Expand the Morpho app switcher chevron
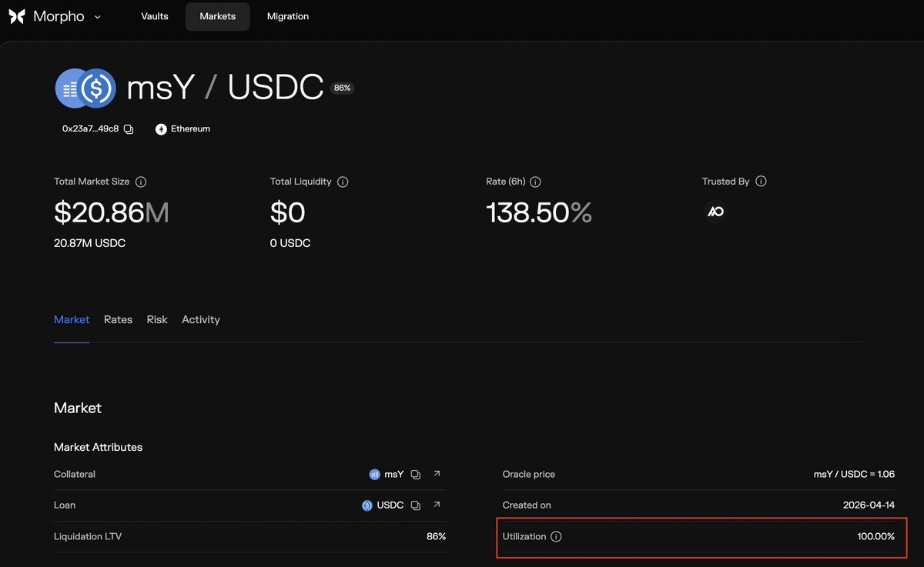 [x=98, y=17]
